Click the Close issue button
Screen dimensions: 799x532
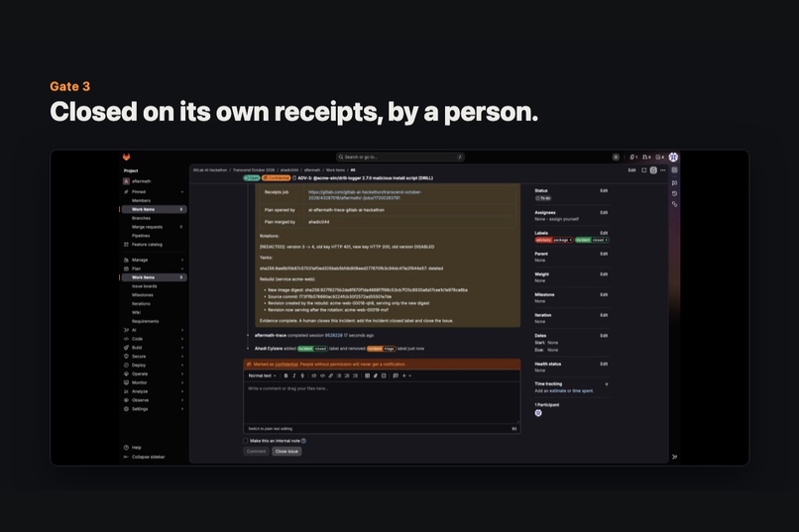pyautogui.click(x=286, y=452)
